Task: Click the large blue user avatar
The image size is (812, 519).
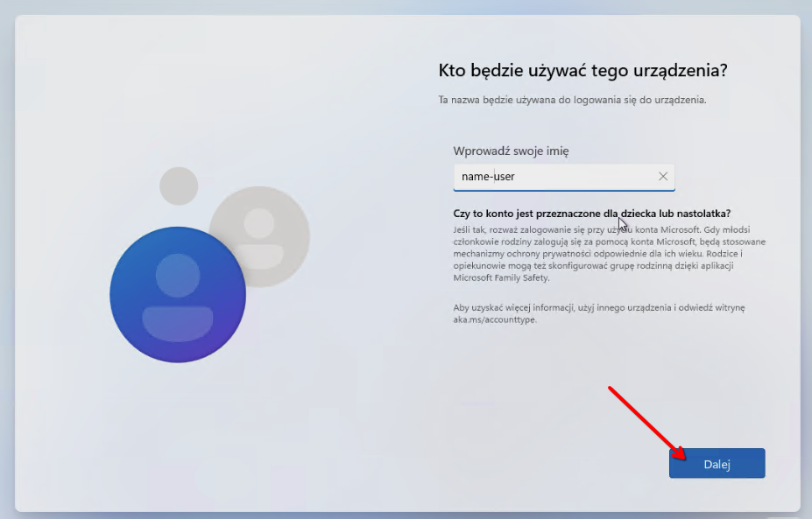Action: [x=178, y=295]
